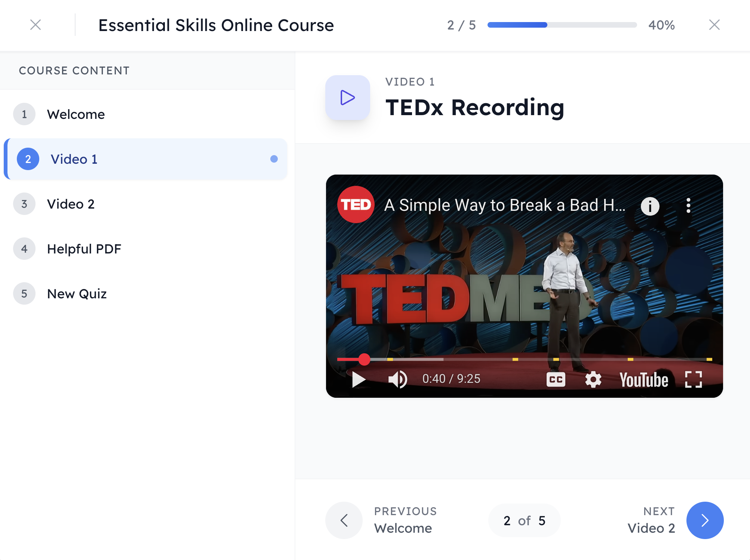The height and width of the screenshot is (560, 750).
Task: Click the TED channel logo
Action: coord(356,204)
